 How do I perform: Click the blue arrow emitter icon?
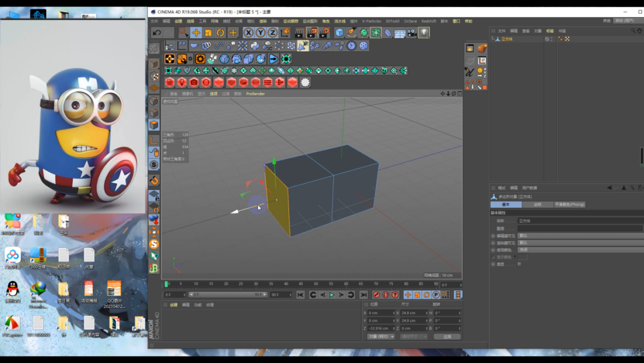[x=274, y=59]
